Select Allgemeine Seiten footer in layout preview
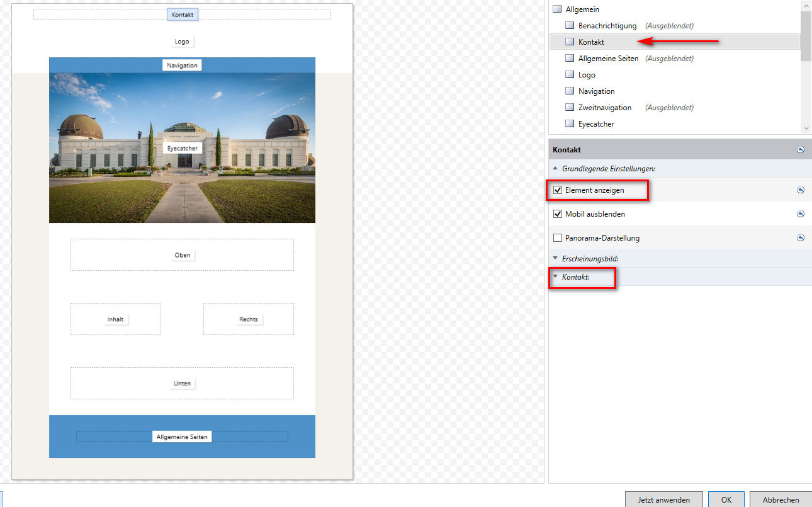 [182, 436]
